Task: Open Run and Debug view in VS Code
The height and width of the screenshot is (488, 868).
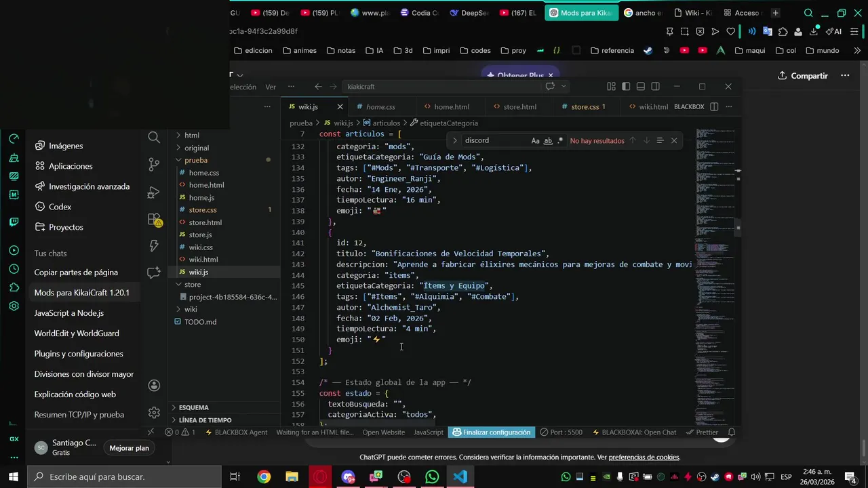Action: coord(154,192)
